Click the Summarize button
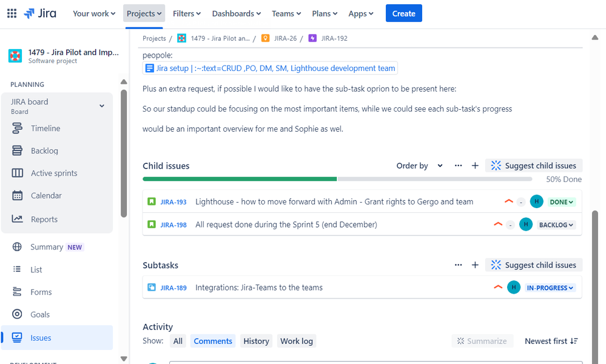Screen dimensions: 606x364 click(482, 341)
